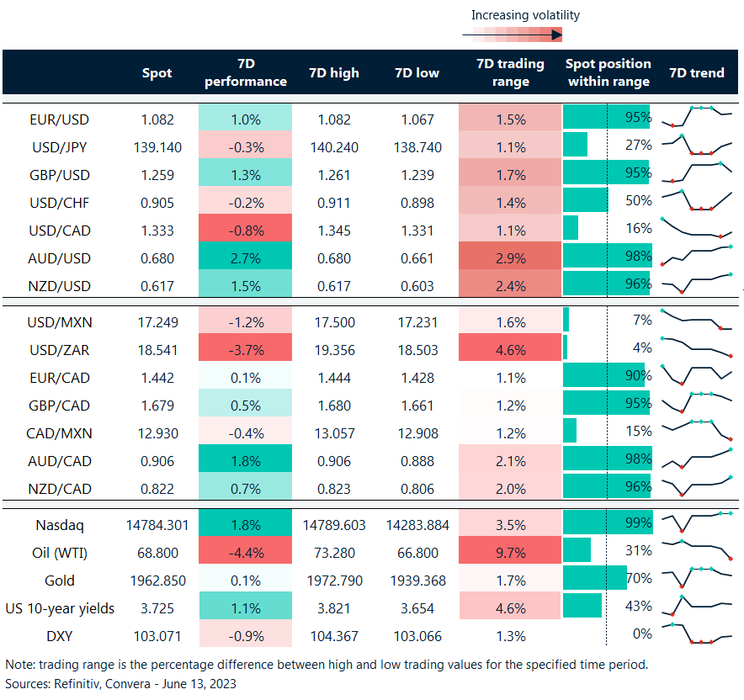Select the AUD/USD spot position bar
This screenshot has width=744, height=700.
[608, 256]
